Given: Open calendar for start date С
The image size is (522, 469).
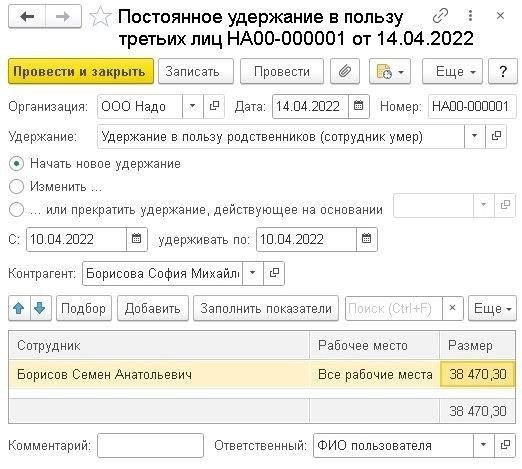Looking at the screenshot, I should (136, 239).
